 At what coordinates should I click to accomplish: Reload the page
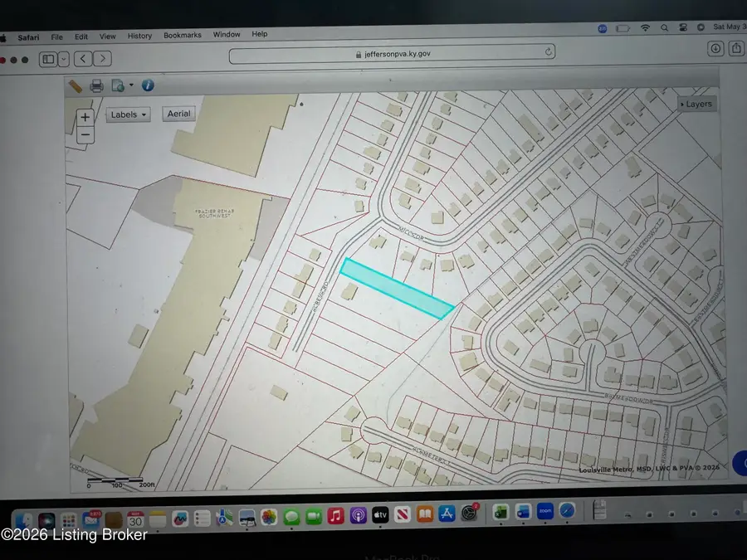(x=549, y=51)
